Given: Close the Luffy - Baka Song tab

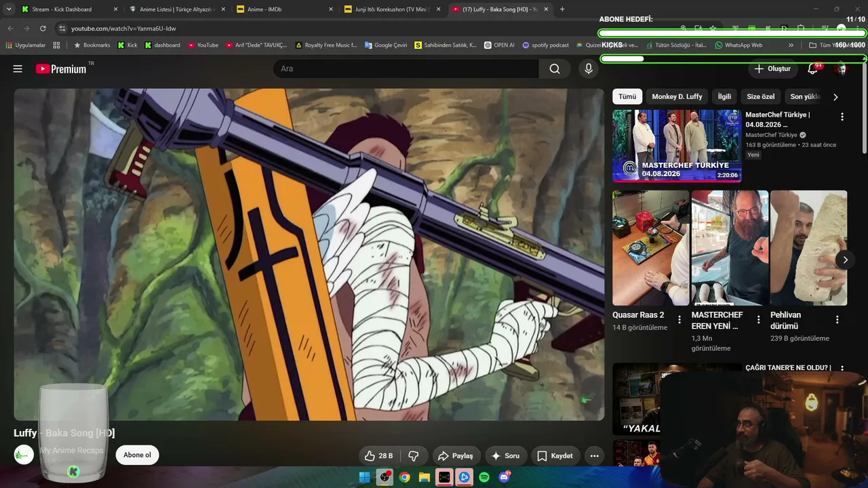Looking at the screenshot, I should pyautogui.click(x=546, y=9).
